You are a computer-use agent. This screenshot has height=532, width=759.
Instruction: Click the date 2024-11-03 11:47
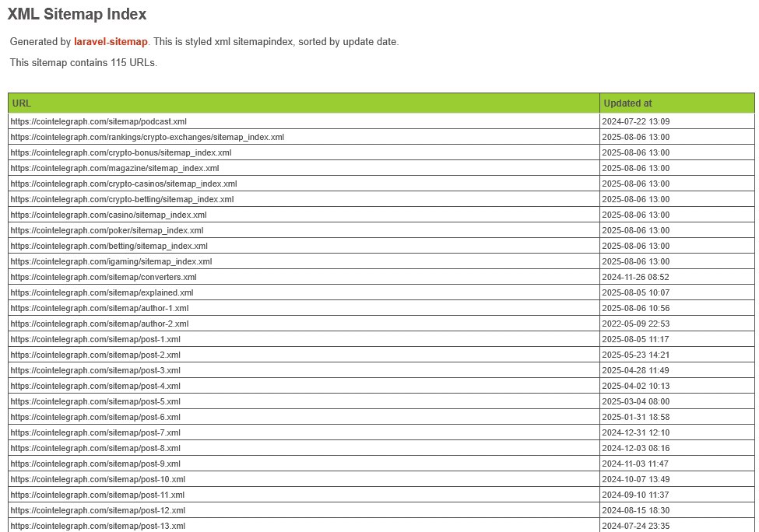635,464
